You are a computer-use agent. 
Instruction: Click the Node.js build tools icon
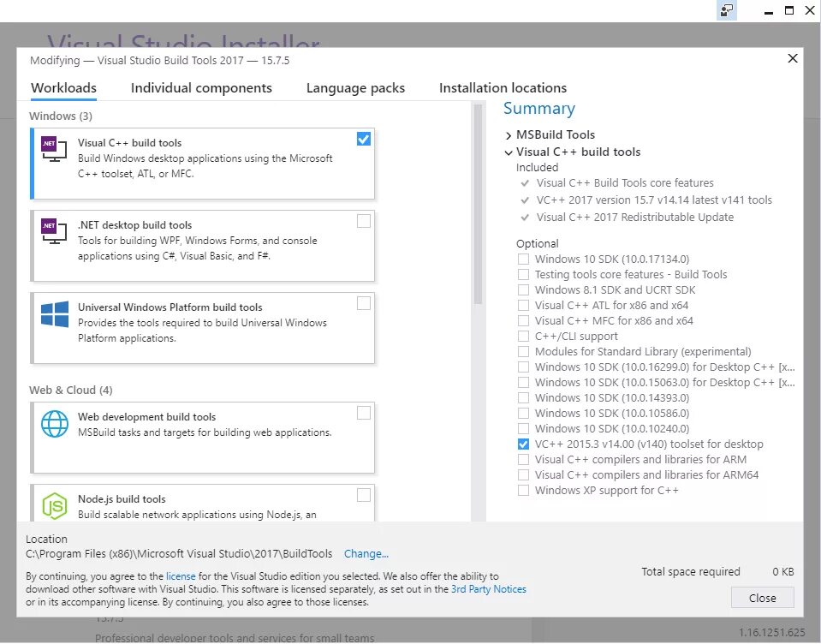tap(55, 506)
